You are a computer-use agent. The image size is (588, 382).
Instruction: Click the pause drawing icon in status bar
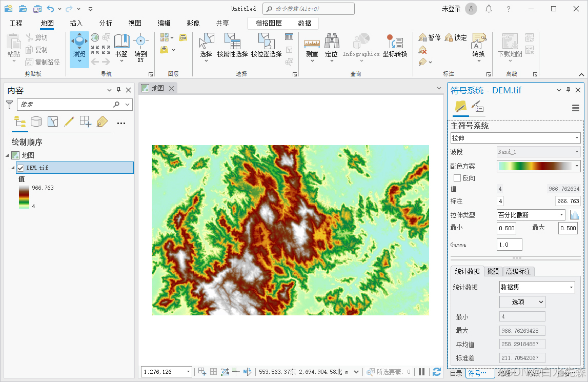(x=421, y=372)
